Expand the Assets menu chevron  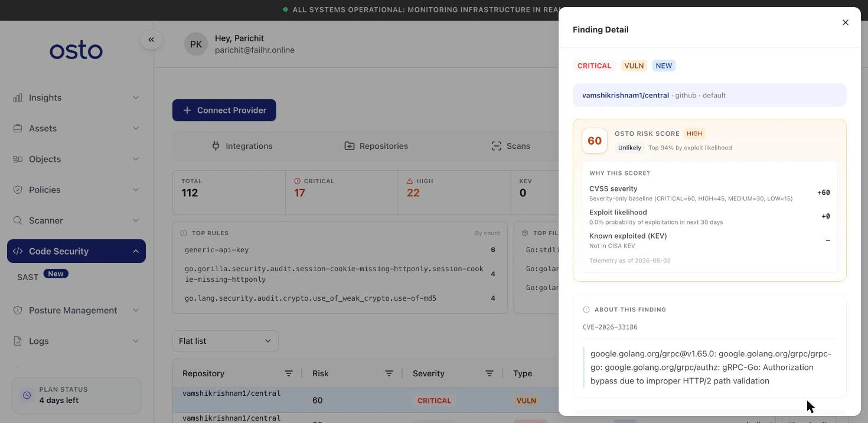(136, 128)
